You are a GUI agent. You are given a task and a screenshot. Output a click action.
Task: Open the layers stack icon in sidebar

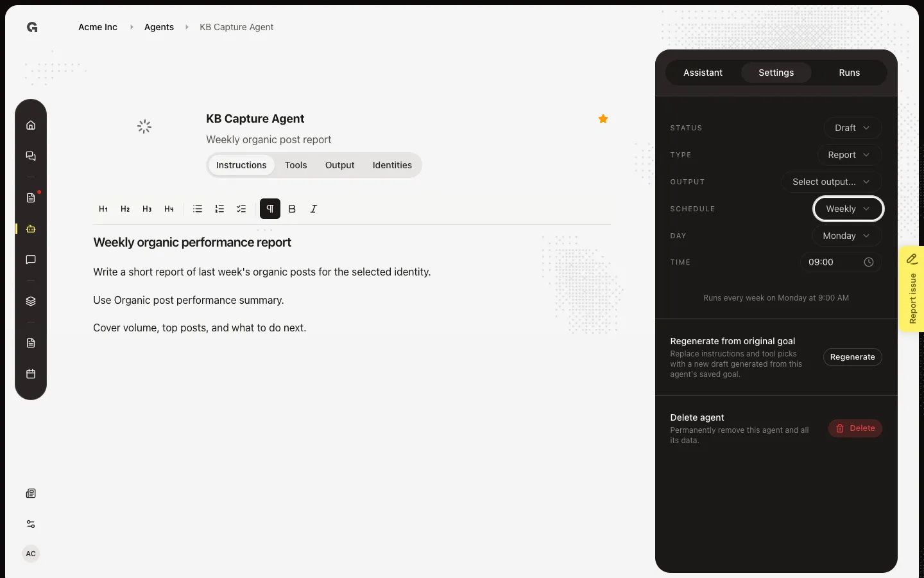pos(31,301)
